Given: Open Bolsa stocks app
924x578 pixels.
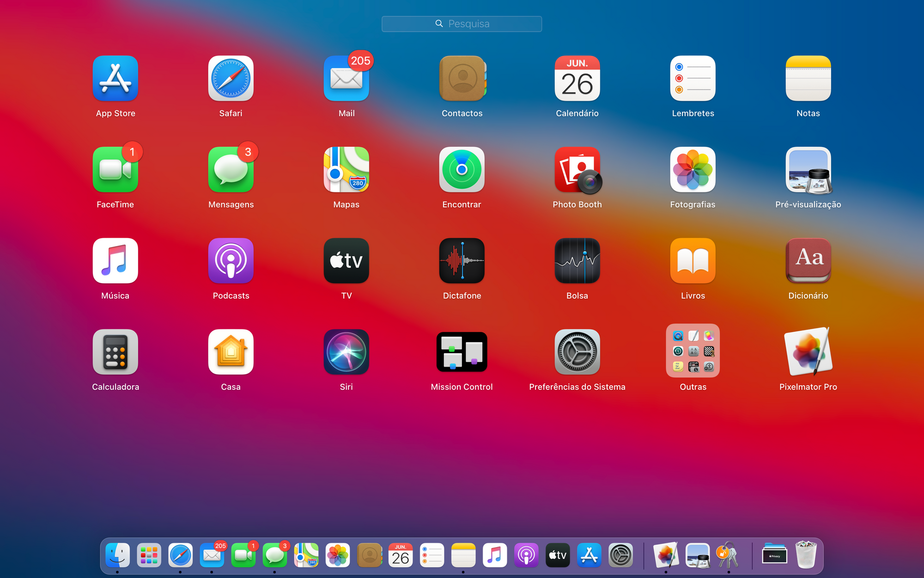Looking at the screenshot, I should pos(577,261).
